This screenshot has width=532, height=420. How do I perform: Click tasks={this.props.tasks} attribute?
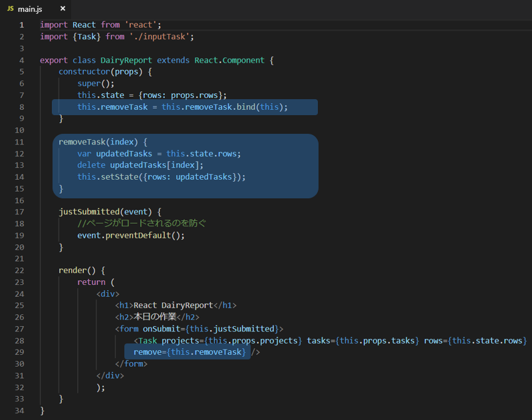pyautogui.click(x=362, y=341)
